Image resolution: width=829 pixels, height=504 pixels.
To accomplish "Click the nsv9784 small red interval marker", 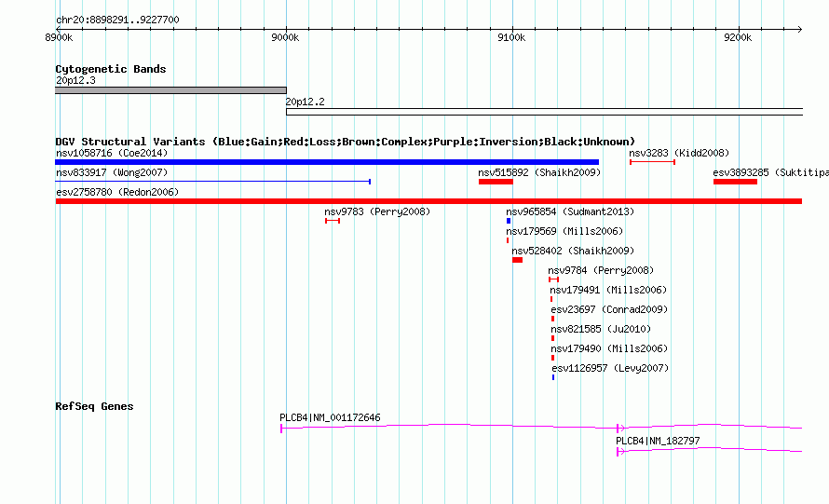I will [x=553, y=279].
